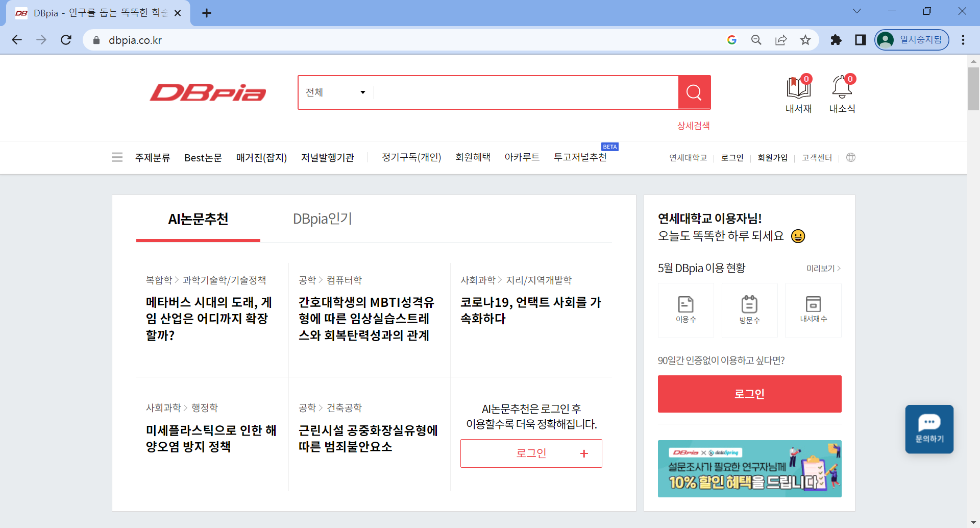This screenshot has width=980, height=528.
Task: Click into the main search text field
Action: point(526,92)
